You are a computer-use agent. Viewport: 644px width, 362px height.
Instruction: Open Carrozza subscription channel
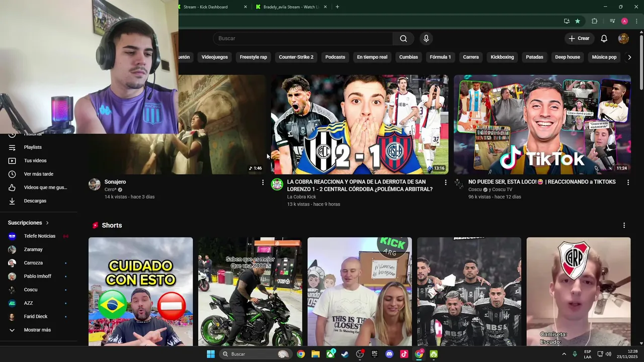click(x=38, y=263)
